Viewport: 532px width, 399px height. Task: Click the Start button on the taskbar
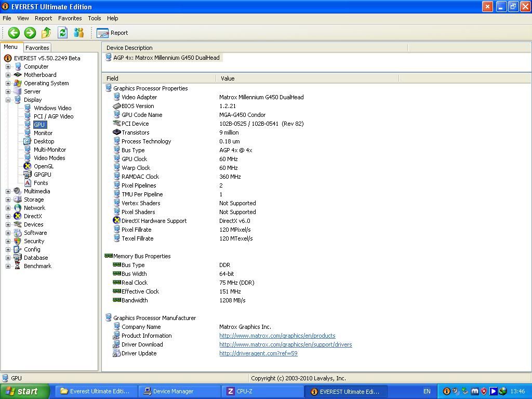[x=25, y=392]
